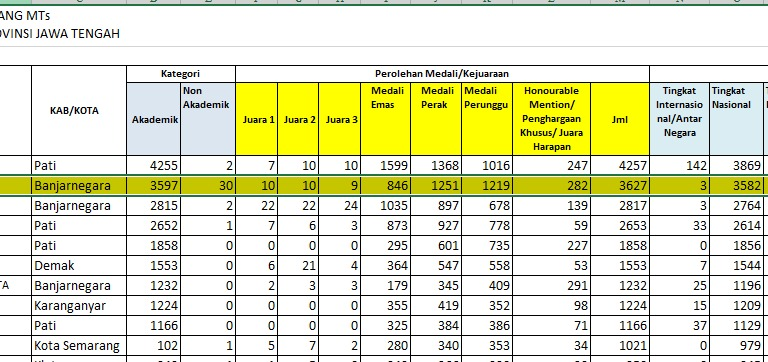Select the Jml column header
The image size is (768, 362).
pos(620,119)
